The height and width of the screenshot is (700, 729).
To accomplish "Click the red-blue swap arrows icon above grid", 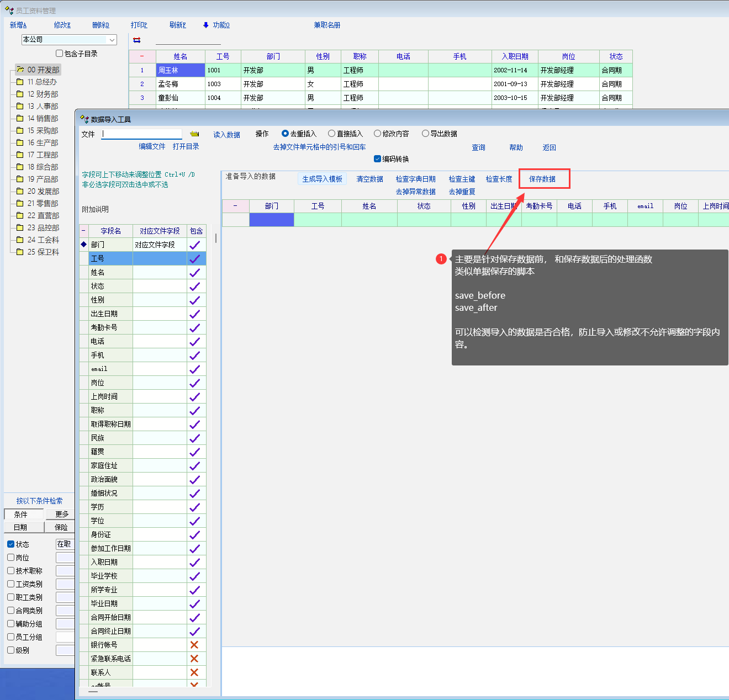I will click(137, 40).
